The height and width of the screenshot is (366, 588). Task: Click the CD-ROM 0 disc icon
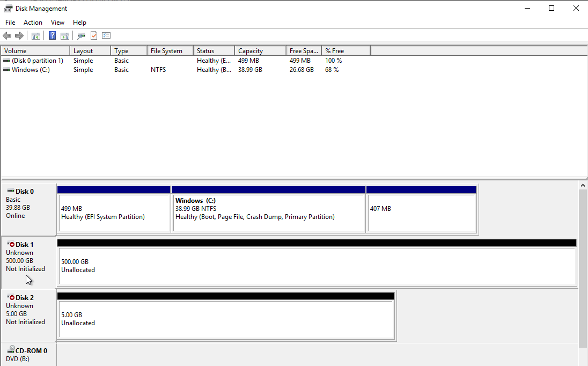click(x=11, y=349)
